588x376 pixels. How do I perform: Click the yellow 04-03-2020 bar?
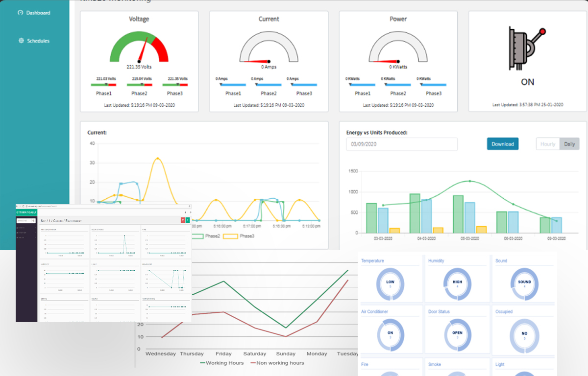click(x=438, y=230)
